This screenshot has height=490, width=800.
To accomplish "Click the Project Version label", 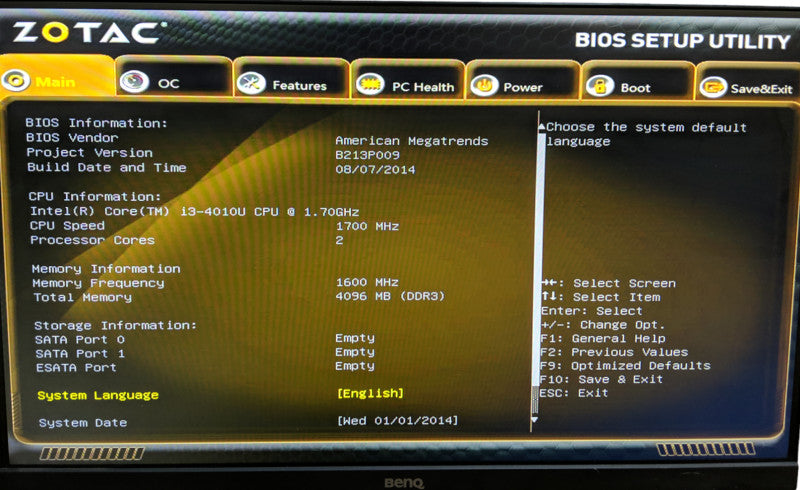I will pyautogui.click(x=90, y=153).
